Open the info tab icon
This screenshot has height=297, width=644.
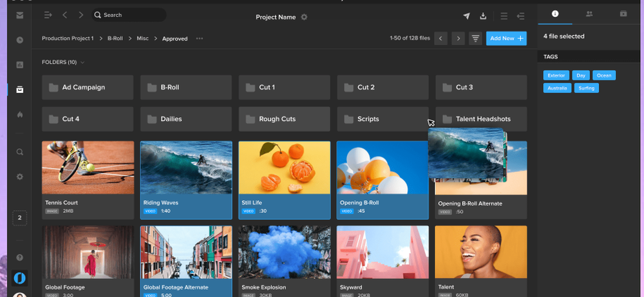[x=555, y=14]
